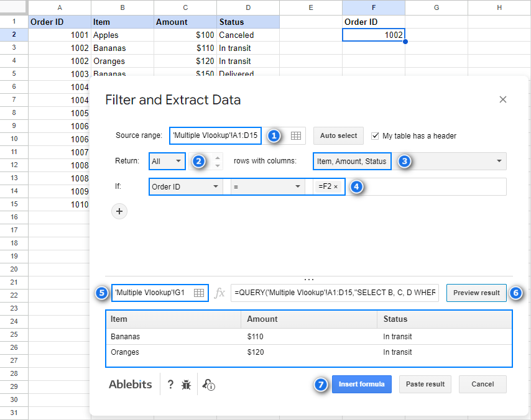Open the Return All dropdown
Viewport: 531px width, 420px height.
click(167, 161)
